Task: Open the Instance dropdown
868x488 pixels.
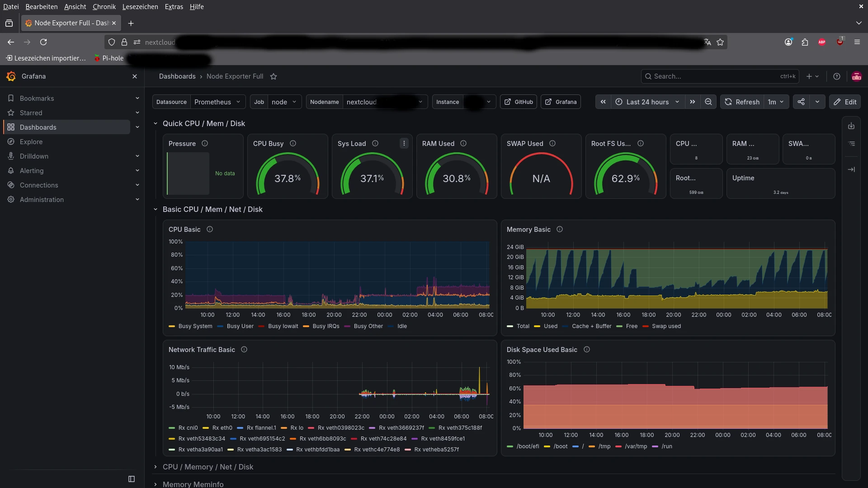Action: coord(479,102)
